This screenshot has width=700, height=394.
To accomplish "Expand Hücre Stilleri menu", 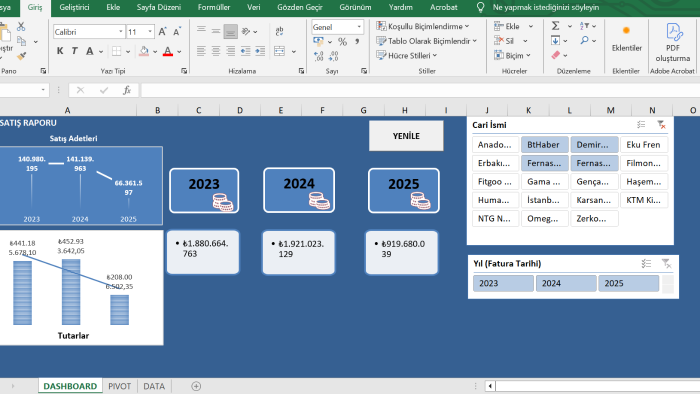I will coord(407,56).
